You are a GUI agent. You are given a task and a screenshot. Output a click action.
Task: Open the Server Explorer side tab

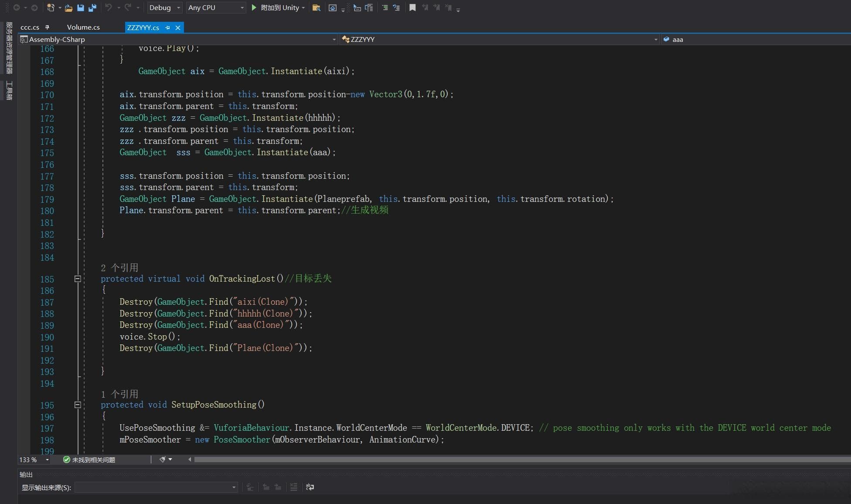point(9,48)
